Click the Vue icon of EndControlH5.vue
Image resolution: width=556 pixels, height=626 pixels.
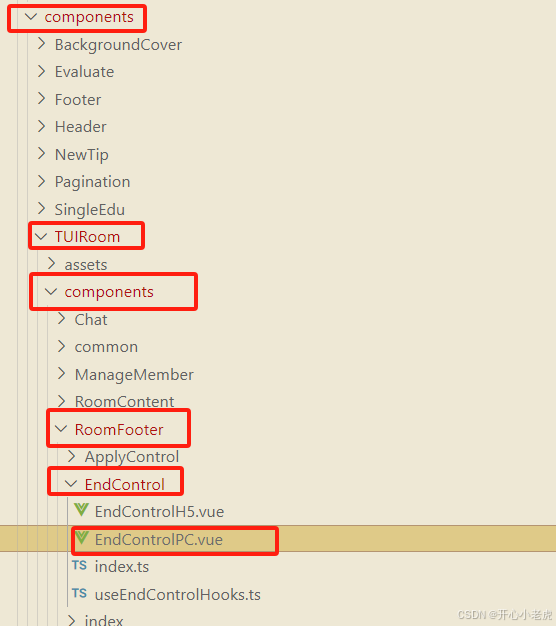[81, 510]
